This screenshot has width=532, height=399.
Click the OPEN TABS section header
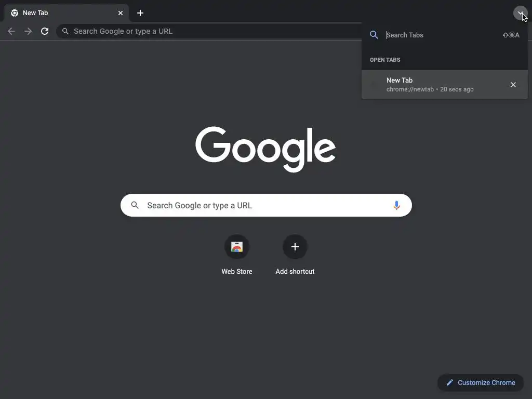click(385, 60)
